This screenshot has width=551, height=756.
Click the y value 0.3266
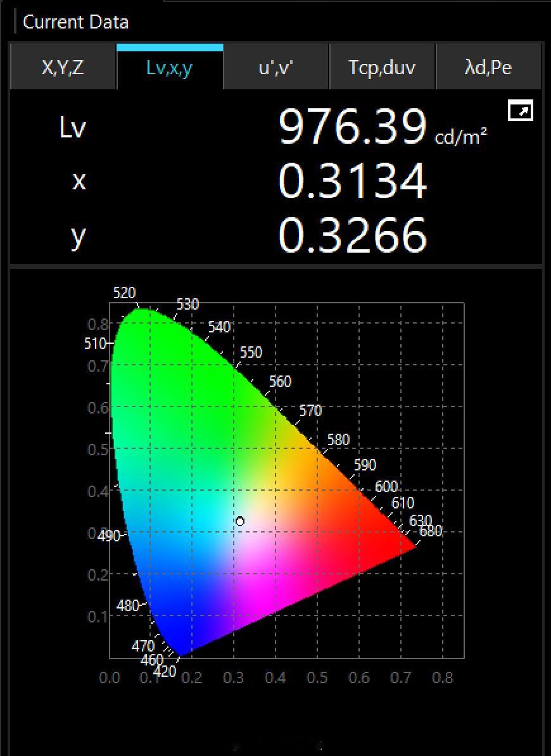tap(352, 235)
